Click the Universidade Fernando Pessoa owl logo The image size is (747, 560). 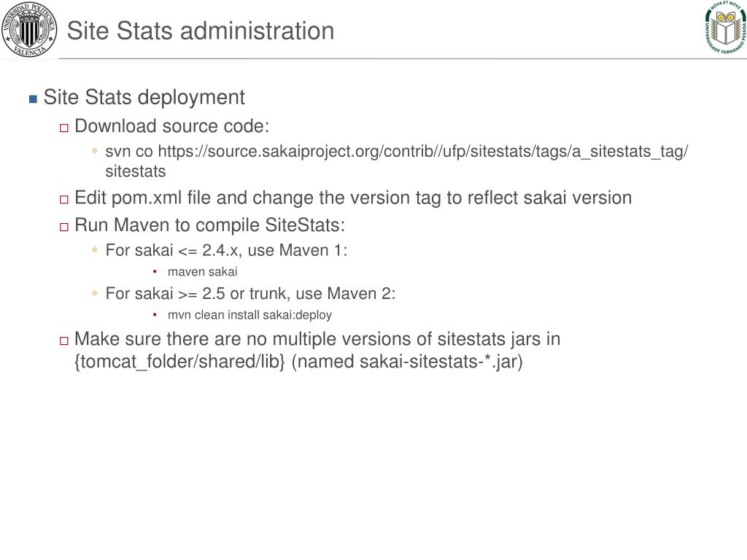pyautogui.click(x=726, y=27)
